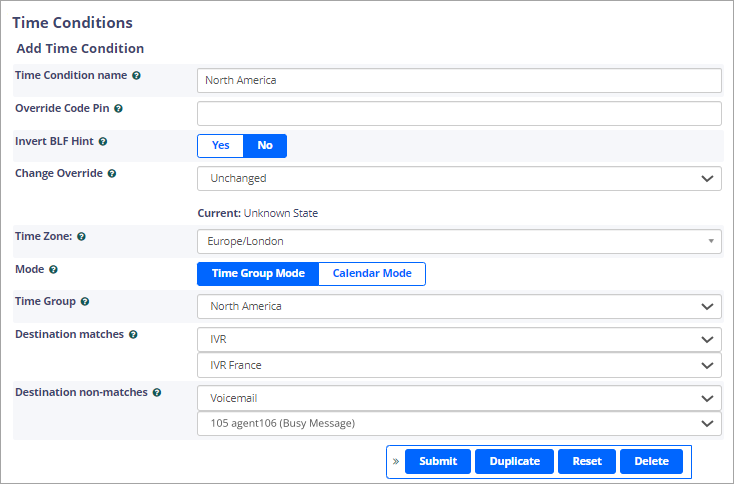This screenshot has width=734, height=484.
Task: Show help for Time Zone
Action: click(x=81, y=236)
